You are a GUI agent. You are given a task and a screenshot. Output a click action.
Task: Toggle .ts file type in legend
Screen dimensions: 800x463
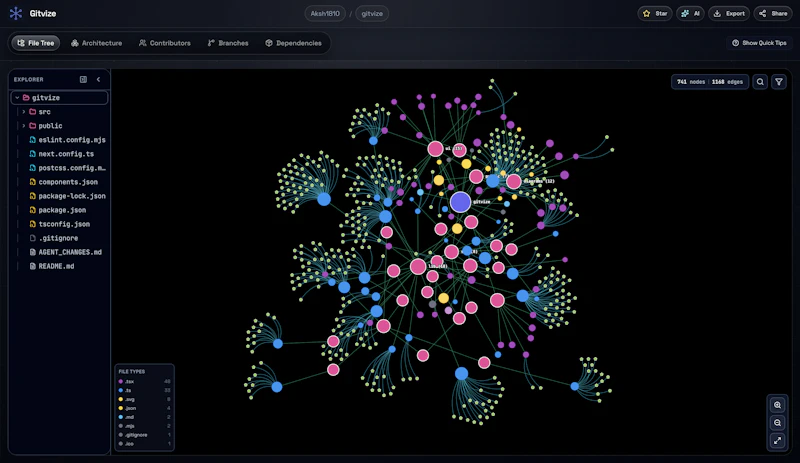pos(144,390)
